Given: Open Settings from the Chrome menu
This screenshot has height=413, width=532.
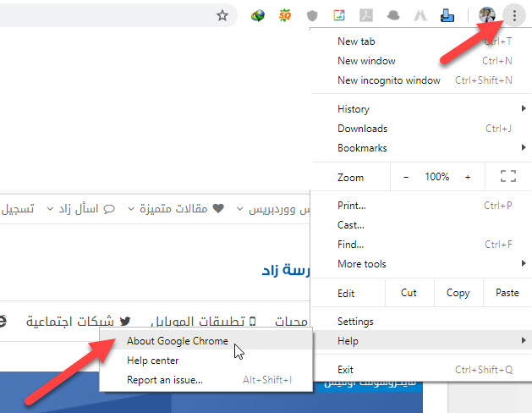Looking at the screenshot, I should 421,322.
